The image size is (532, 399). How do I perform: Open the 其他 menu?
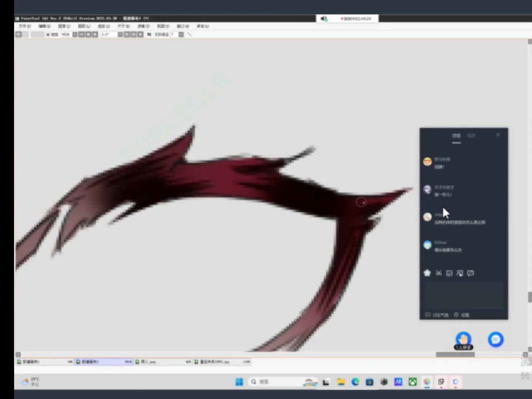click(203, 26)
